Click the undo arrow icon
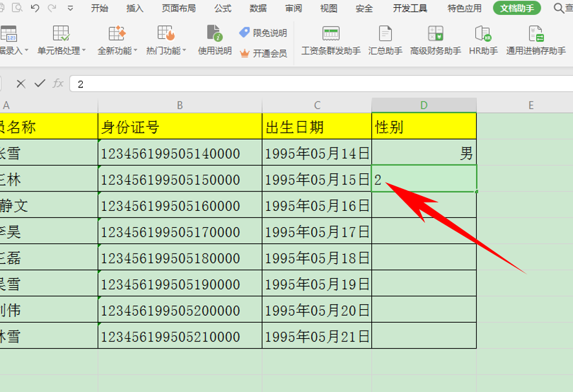573x392 pixels. pos(35,8)
